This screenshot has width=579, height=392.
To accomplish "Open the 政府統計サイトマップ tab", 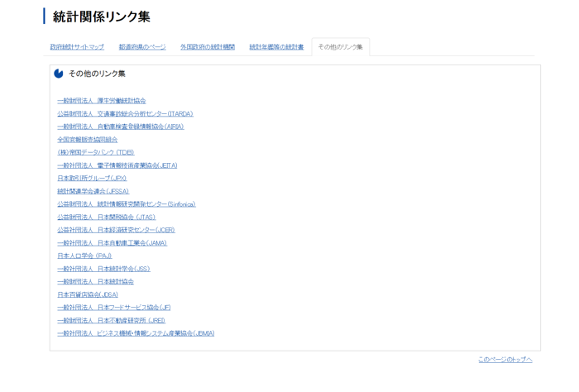I will coord(77,47).
